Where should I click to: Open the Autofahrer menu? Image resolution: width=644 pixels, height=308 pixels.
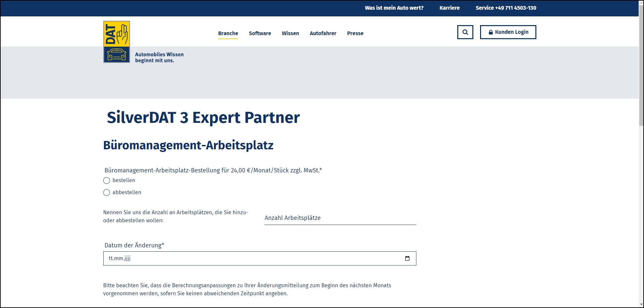[323, 33]
